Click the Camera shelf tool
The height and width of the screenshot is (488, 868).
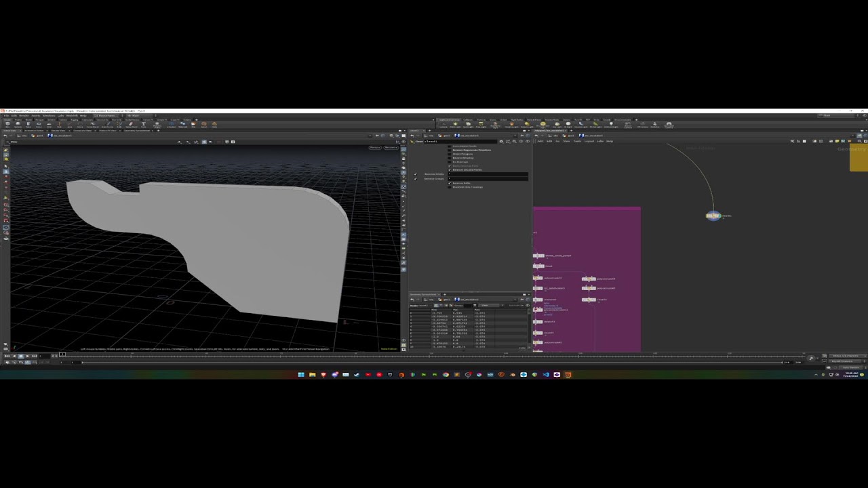443,125
